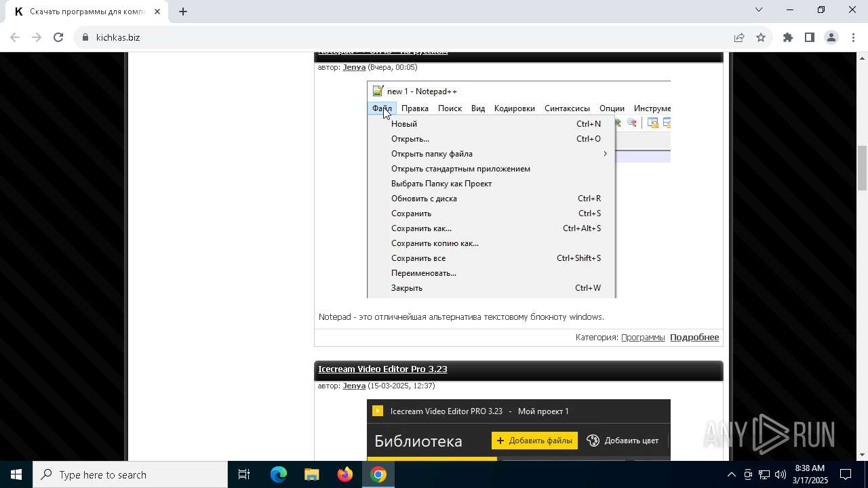Click the browser forward arrow
This screenshot has height=488, width=868.
click(37, 37)
